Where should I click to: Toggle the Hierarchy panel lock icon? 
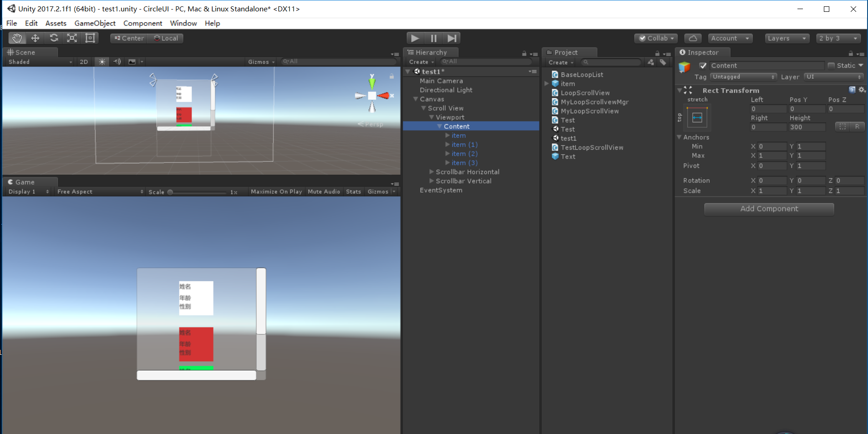(524, 53)
